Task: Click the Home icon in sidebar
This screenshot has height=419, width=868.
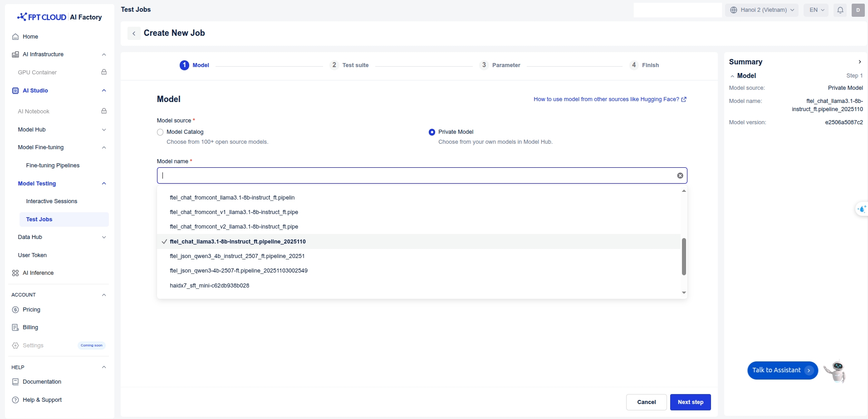Action: pos(15,37)
